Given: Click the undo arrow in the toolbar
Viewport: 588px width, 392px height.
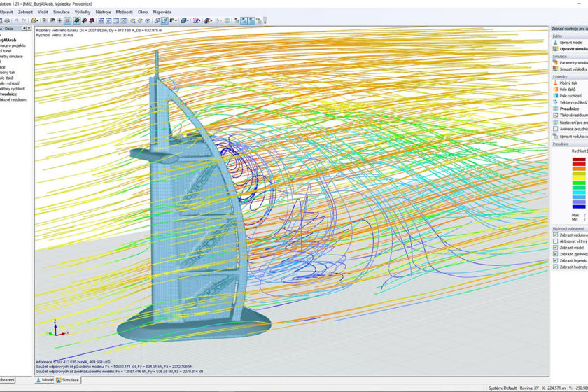Looking at the screenshot, I should click(x=17, y=20).
